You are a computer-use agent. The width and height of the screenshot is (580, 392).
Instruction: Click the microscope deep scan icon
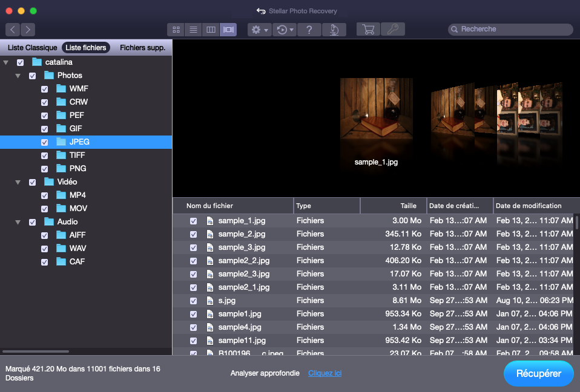(x=334, y=30)
